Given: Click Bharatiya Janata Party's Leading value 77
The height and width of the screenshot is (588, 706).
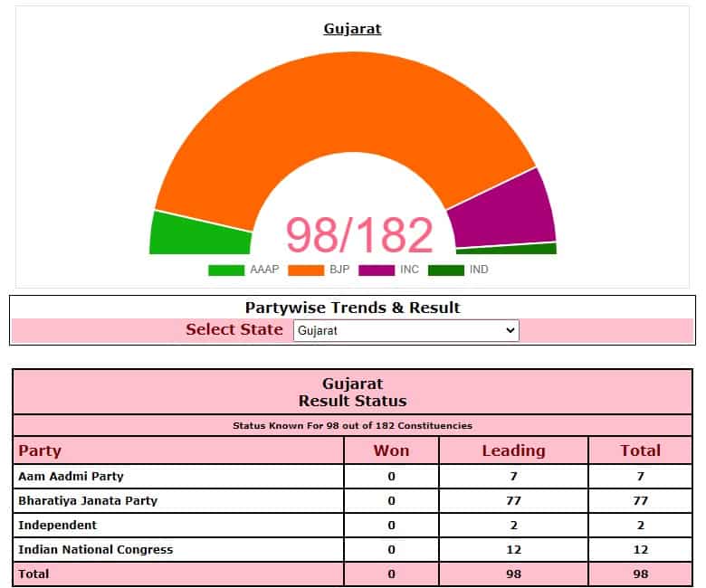Looking at the screenshot, I should (514, 501).
